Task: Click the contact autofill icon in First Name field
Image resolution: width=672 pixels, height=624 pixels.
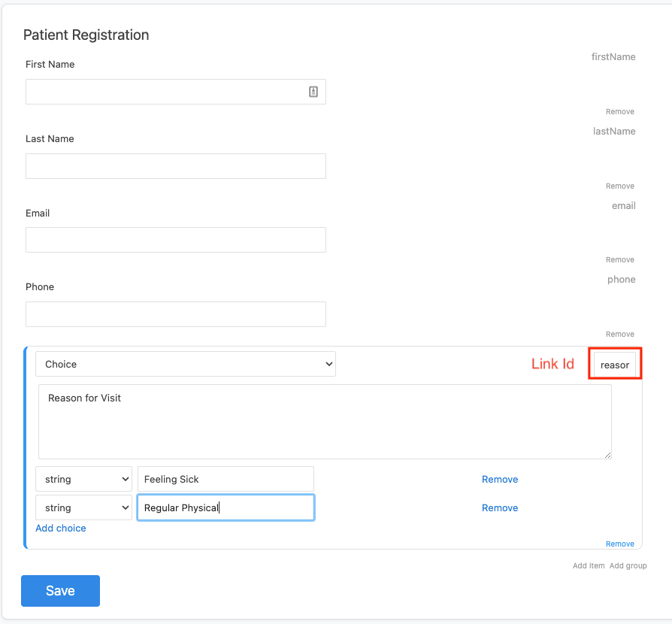Action: click(x=313, y=91)
